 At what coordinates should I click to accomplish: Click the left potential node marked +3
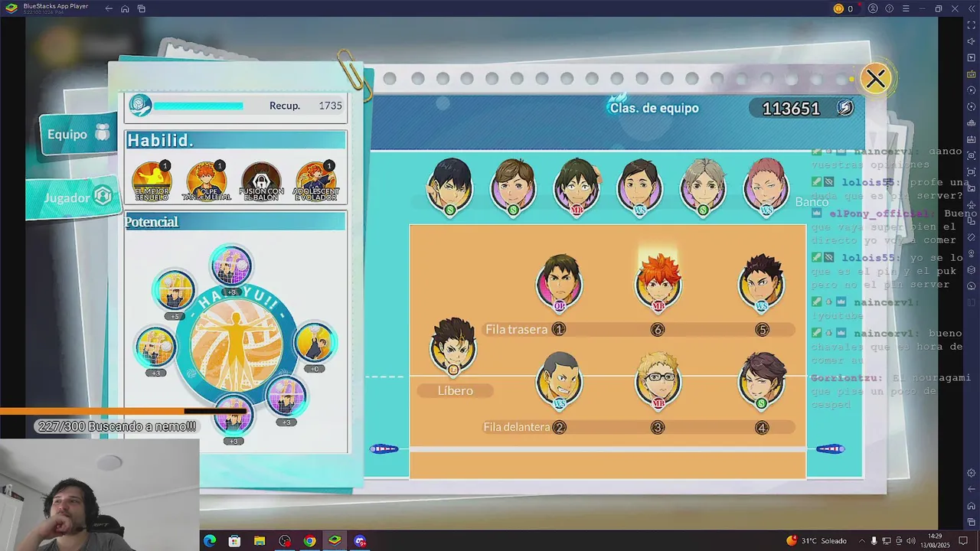pyautogui.click(x=155, y=347)
